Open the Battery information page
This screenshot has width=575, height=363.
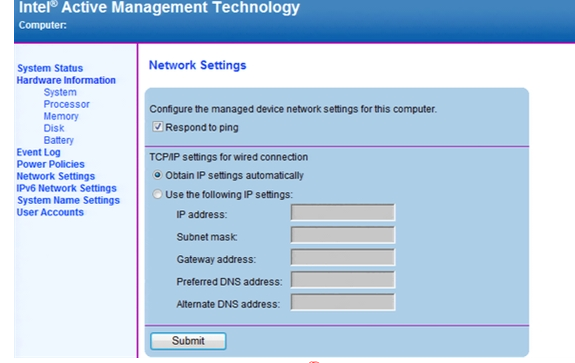(59, 140)
